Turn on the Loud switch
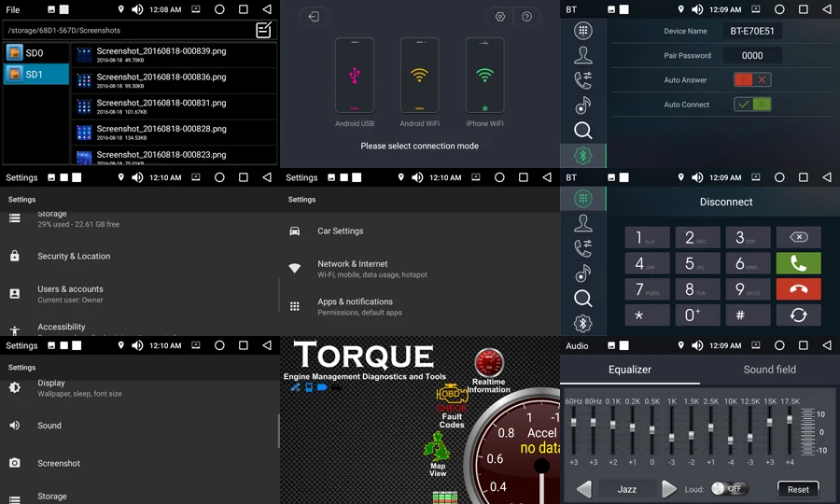 coord(726,489)
